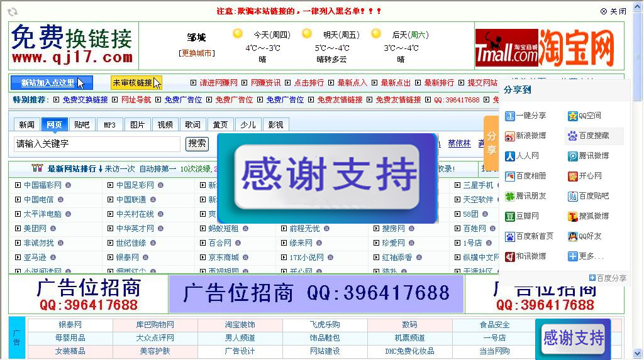Share to 人人网 icon
Viewport: 644px width, 360px height.
click(x=509, y=156)
